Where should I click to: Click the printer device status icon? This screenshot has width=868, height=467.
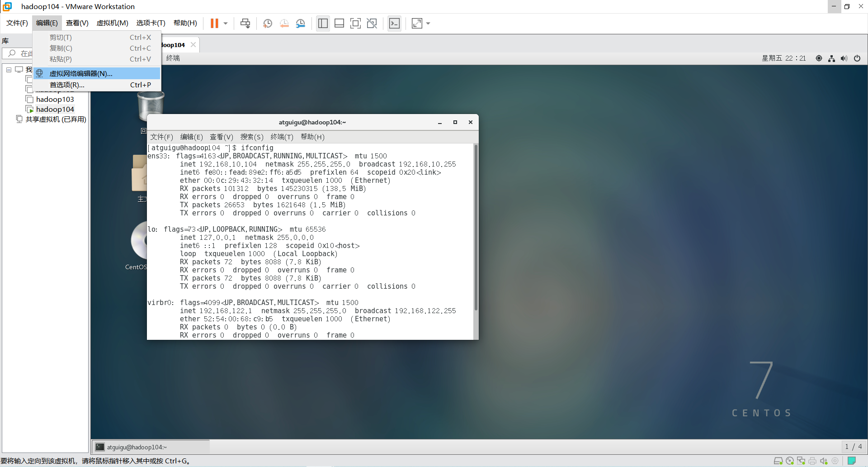point(812,461)
